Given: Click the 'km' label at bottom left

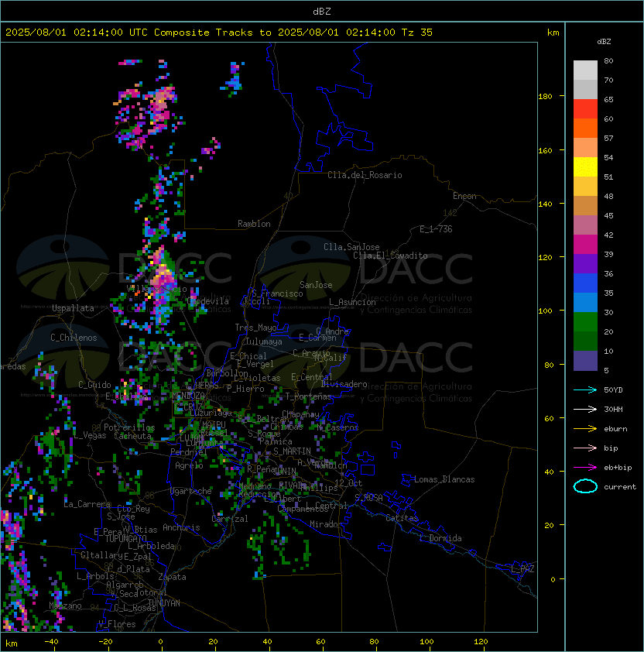Looking at the screenshot, I should [x=12, y=643].
